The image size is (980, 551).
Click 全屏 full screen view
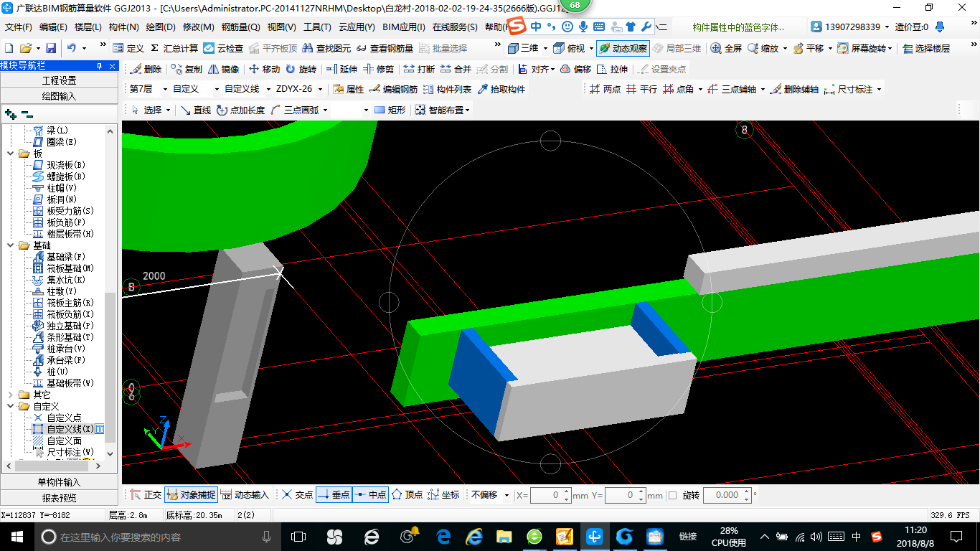pyautogui.click(x=726, y=48)
